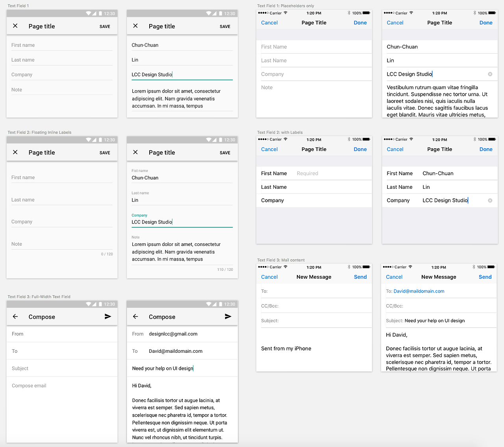The height and width of the screenshot is (447, 504).
Task: Focus empty Company field in Floating Labels form
Action: [62, 222]
